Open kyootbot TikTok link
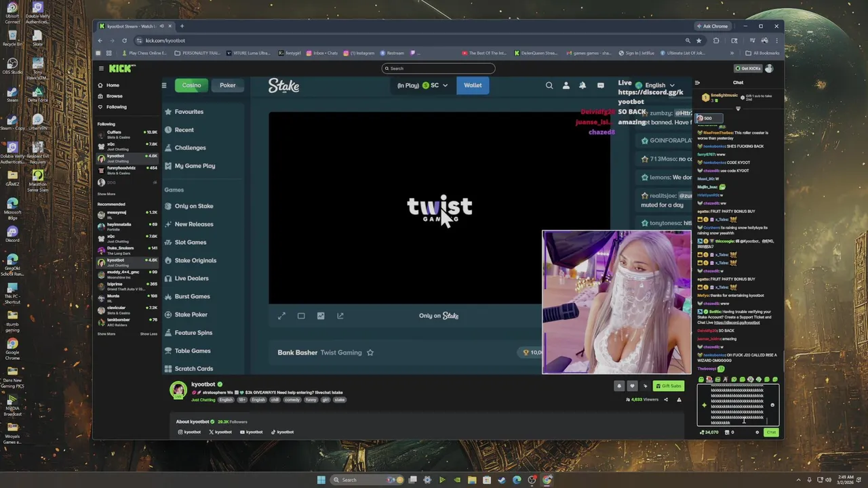868x488 pixels. (283, 432)
